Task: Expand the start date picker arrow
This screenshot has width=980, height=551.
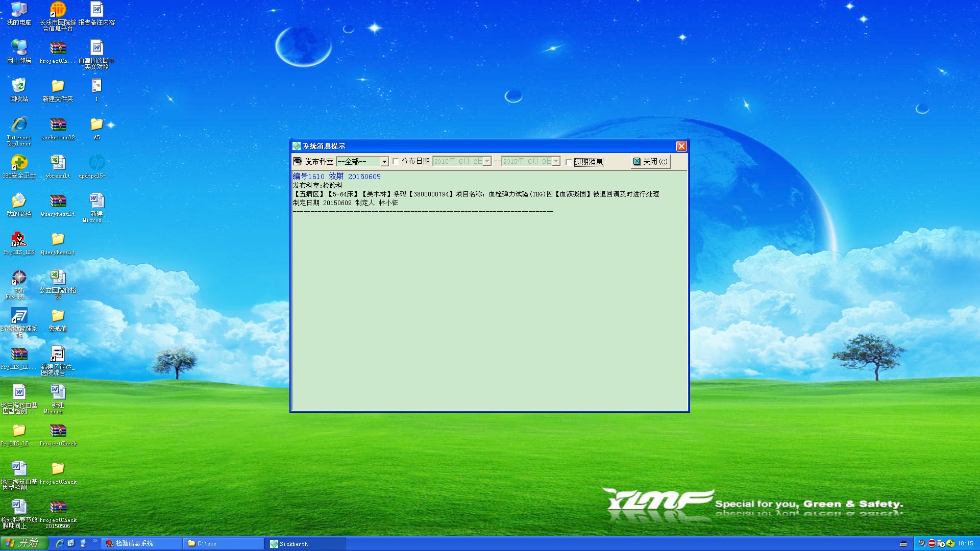Action: point(487,162)
